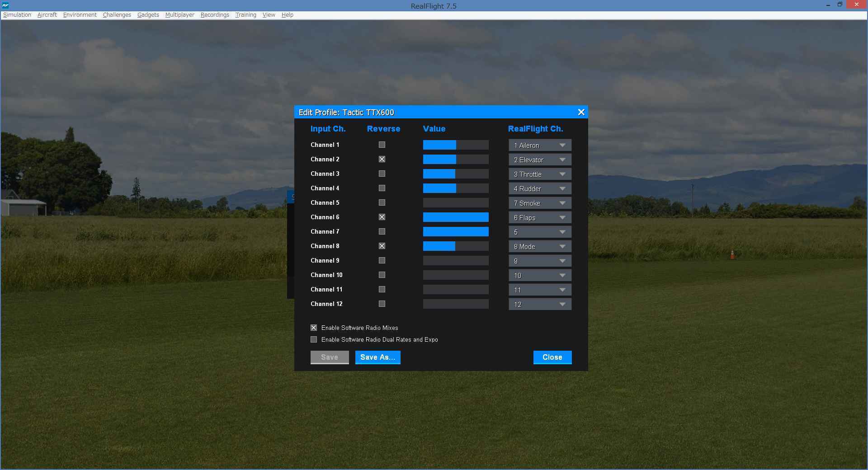Enable Software Radio Dual Rates and Expo
The image size is (868, 470).
point(314,339)
